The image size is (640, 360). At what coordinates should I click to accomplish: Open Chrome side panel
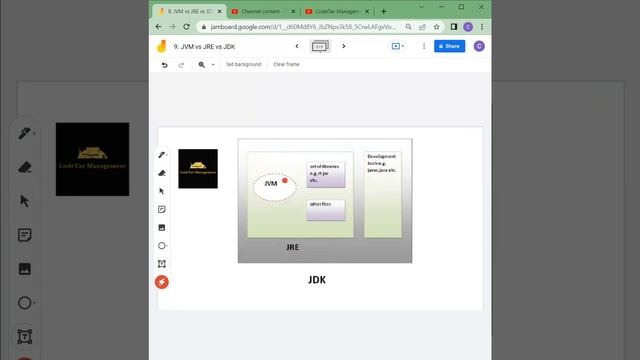pos(453,27)
